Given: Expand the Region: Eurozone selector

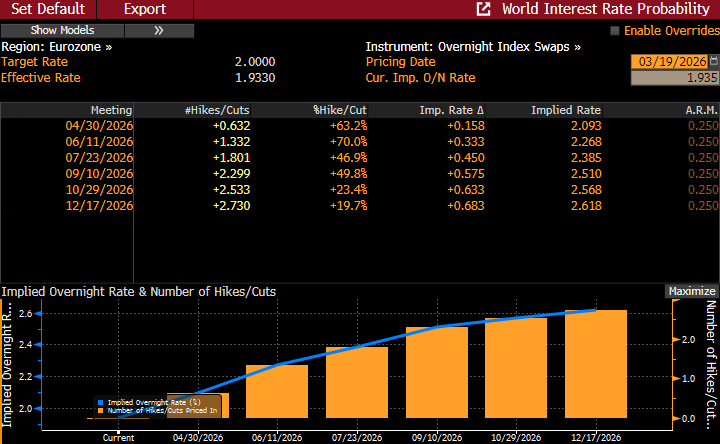Looking at the screenshot, I should (57, 46).
